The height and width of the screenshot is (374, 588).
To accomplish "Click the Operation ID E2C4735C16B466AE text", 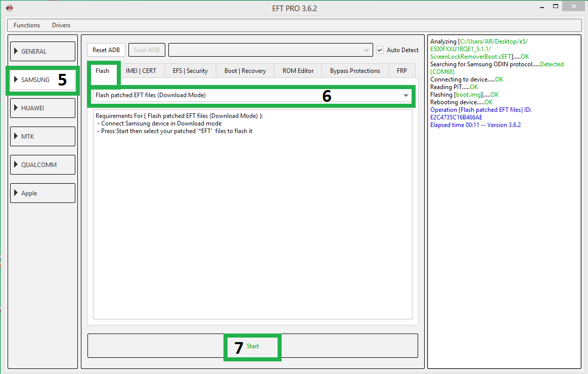I will (x=457, y=117).
